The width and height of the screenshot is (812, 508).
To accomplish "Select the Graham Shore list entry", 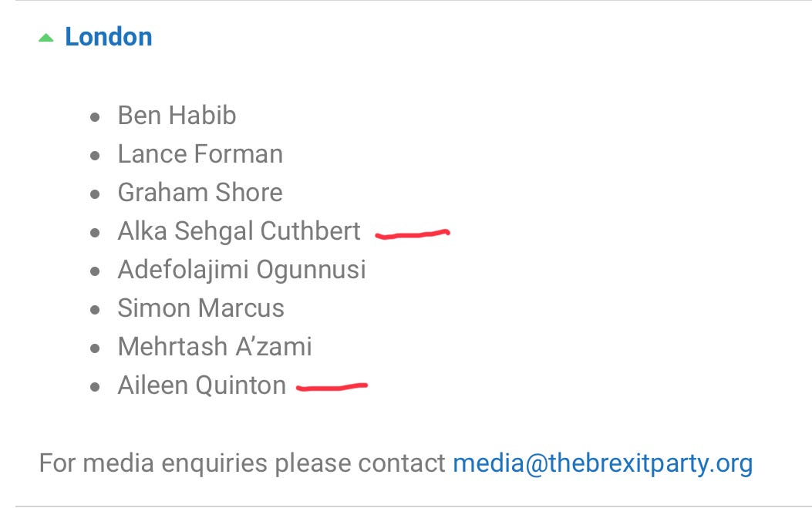I will pos(200,192).
